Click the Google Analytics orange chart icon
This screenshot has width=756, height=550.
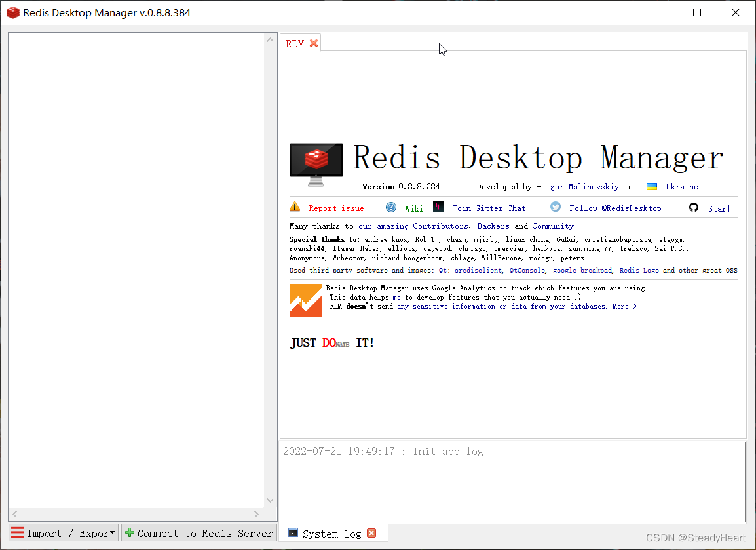click(306, 300)
